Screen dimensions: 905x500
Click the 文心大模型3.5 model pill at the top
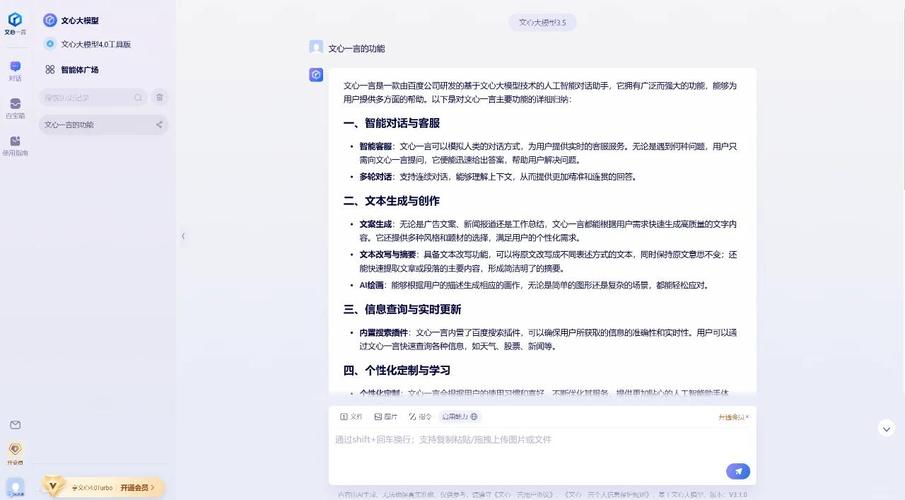543,23
